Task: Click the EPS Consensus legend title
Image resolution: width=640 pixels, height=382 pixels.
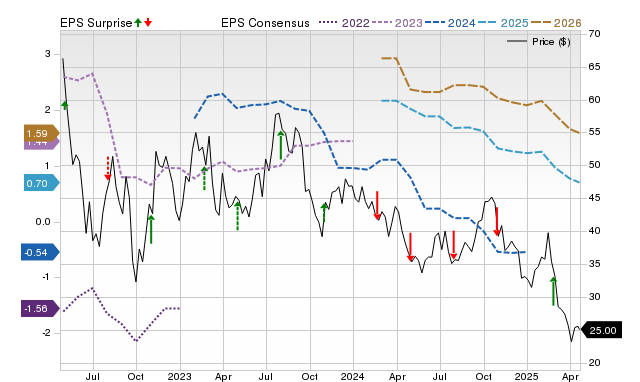Action: (x=265, y=23)
